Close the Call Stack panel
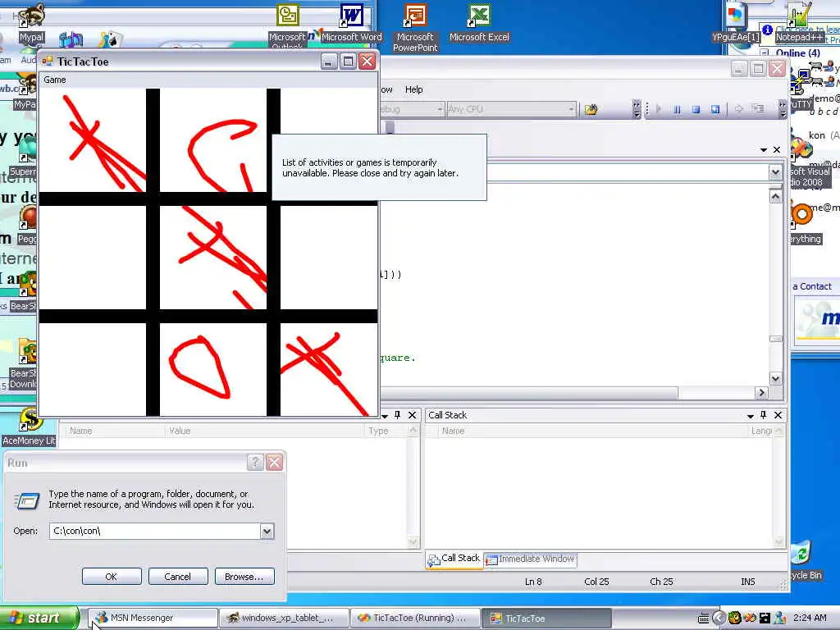The image size is (840, 630). pyautogui.click(x=778, y=415)
